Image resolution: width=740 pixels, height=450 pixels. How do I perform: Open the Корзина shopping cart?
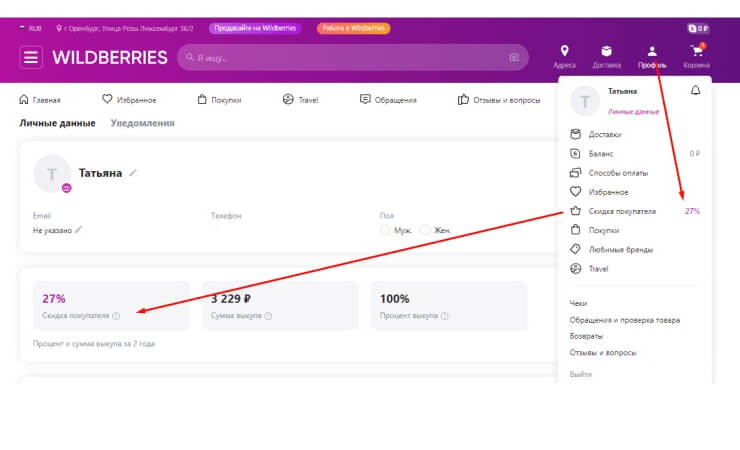click(x=696, y=52)
